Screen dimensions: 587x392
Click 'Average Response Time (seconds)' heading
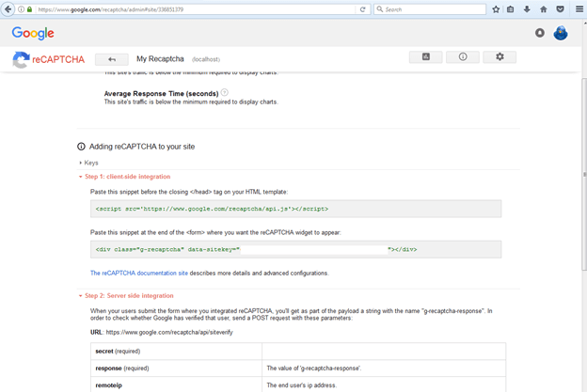coord(162,93)
